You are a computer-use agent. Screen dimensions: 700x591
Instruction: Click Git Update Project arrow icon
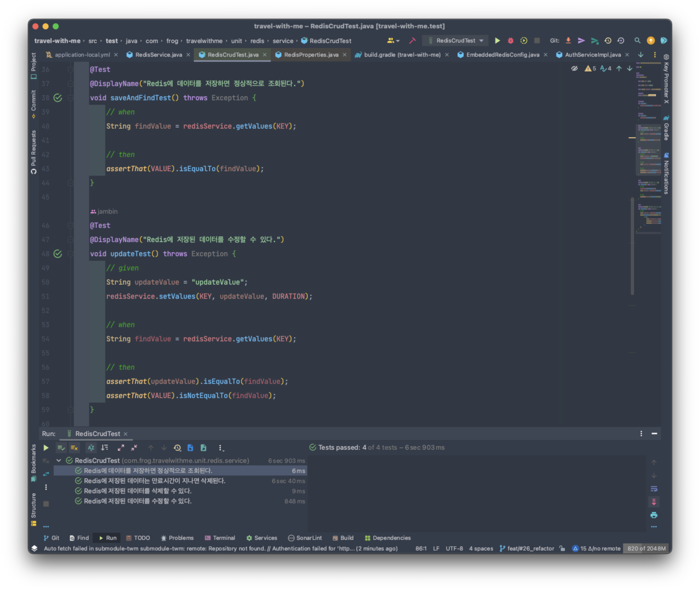coord(568,41)
